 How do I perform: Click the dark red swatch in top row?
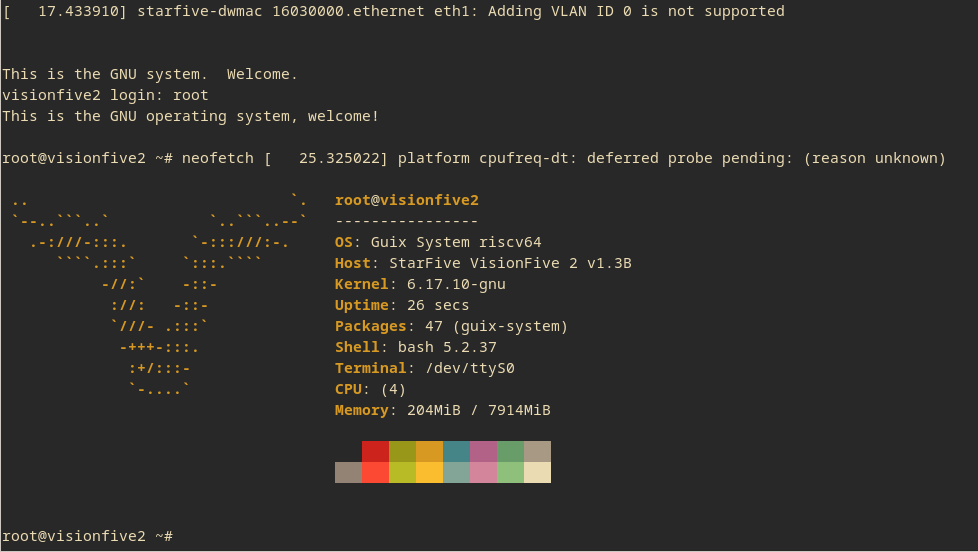tap(375, 451)
